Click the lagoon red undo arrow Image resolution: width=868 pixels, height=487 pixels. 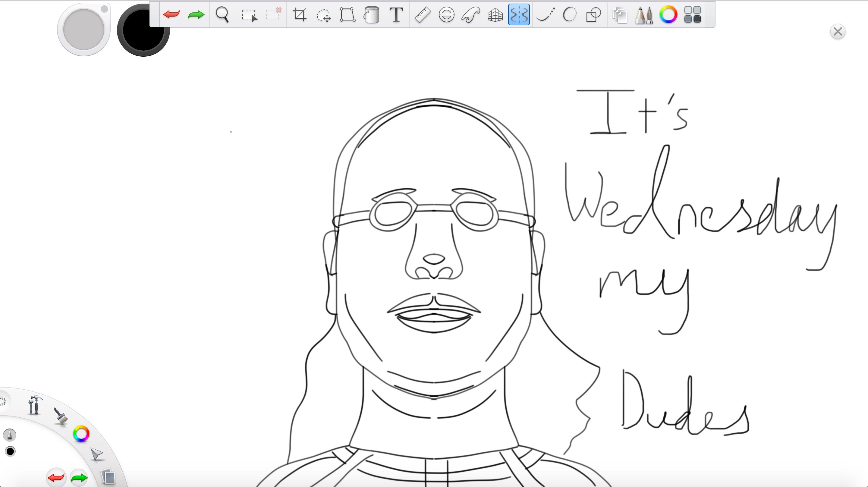click(x=56, y=478)
